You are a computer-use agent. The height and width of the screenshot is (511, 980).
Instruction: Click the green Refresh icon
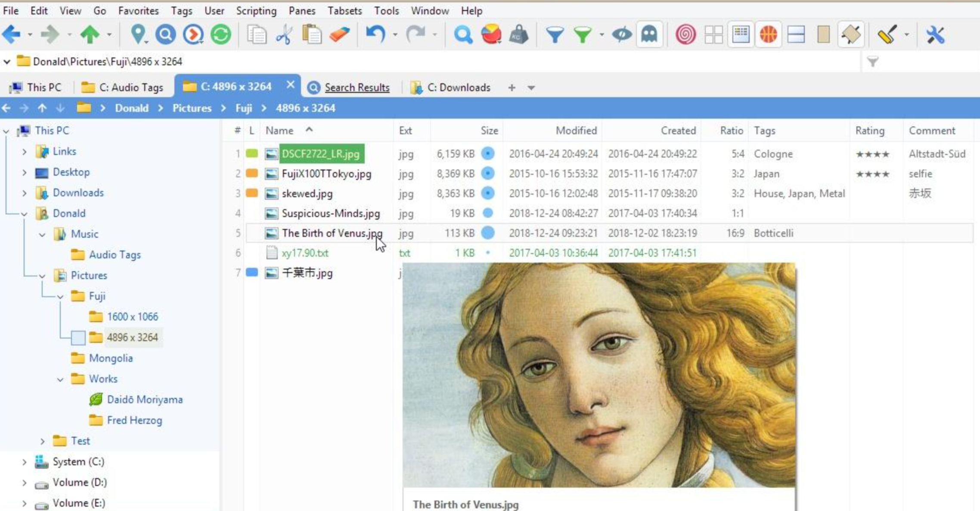tap(220, 34)
